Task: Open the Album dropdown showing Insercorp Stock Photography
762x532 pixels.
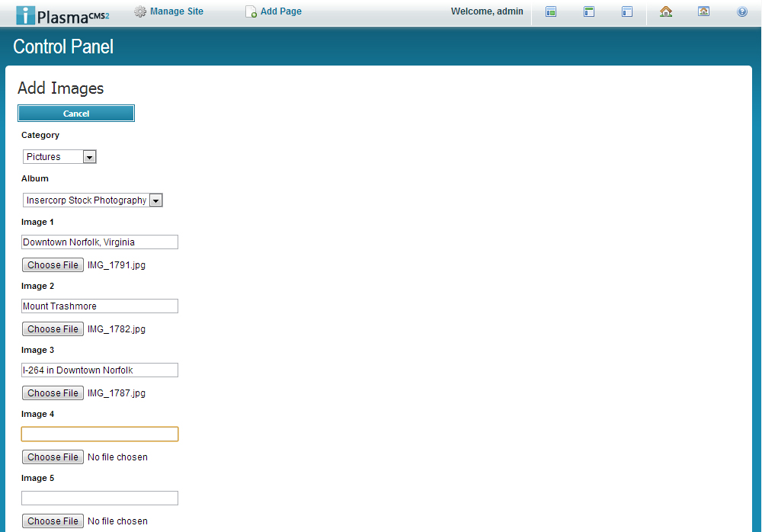Action: [93, 200]
